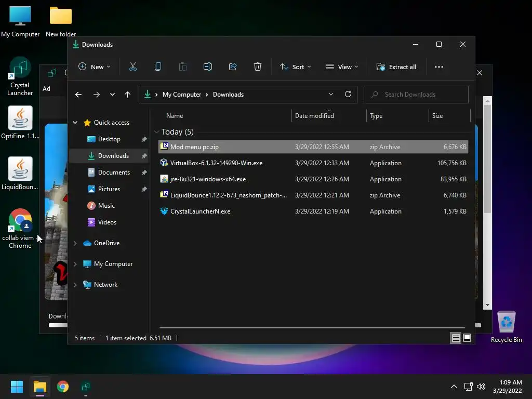Switch to large thumbnails view icon in status bar
Screen dimensions: 532x399
tap(467, 338)
